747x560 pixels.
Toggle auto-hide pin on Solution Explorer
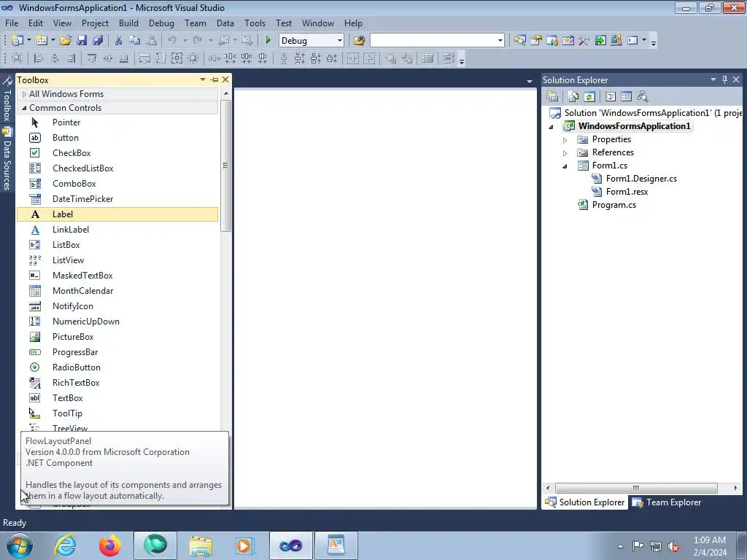point(724,80)
